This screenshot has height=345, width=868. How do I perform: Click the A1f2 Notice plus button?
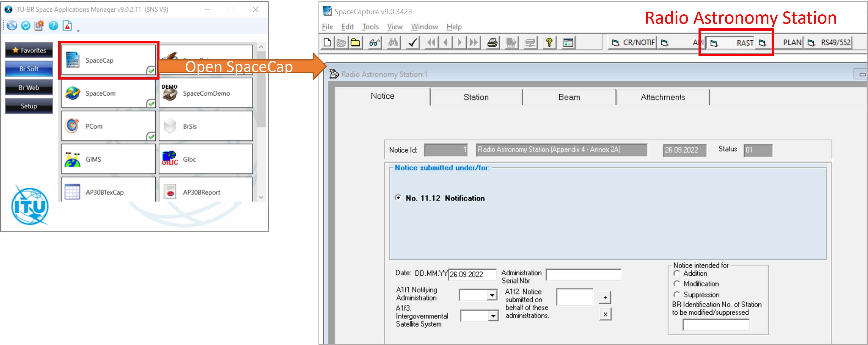tap(605, 297)
